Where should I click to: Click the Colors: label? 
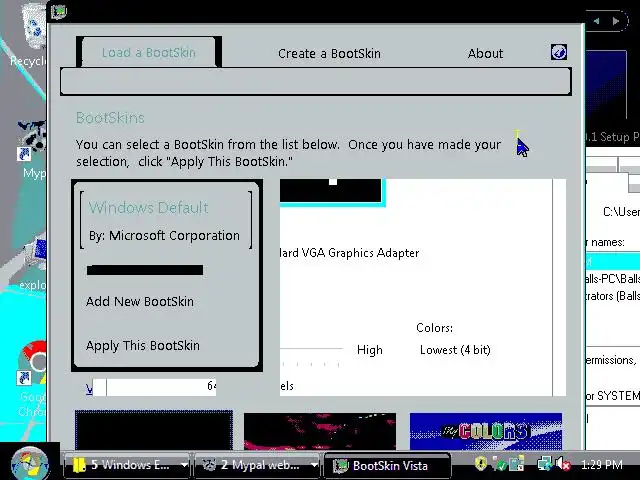pos(434,328)
